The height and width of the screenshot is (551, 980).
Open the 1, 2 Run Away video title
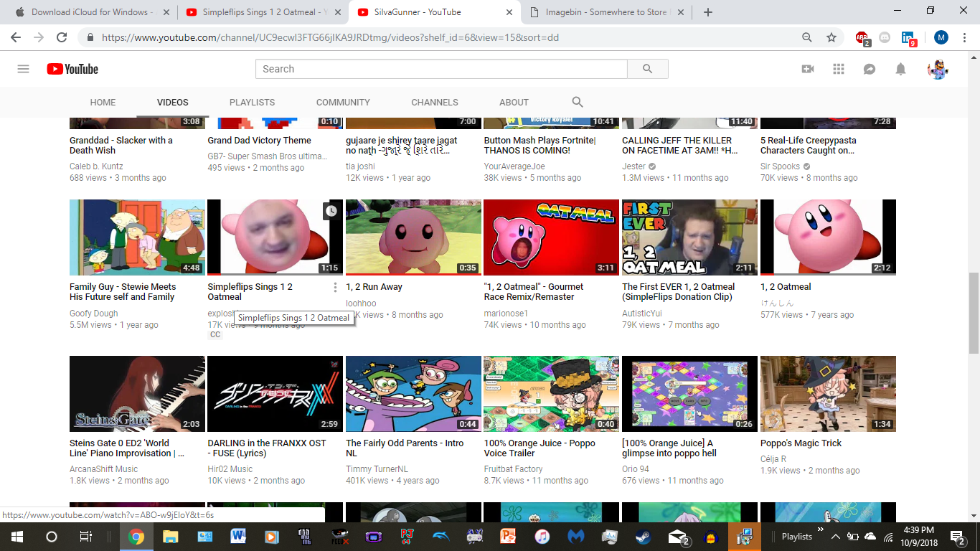(x=374, y=287)
